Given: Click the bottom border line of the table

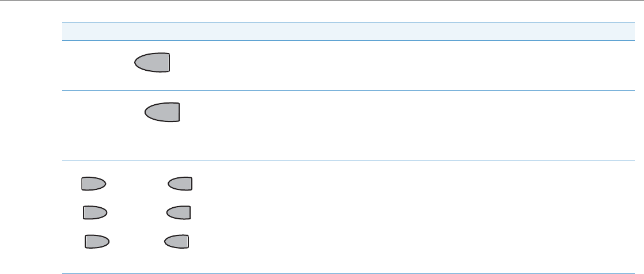Looking at the screenshot, I should point(344,273).
